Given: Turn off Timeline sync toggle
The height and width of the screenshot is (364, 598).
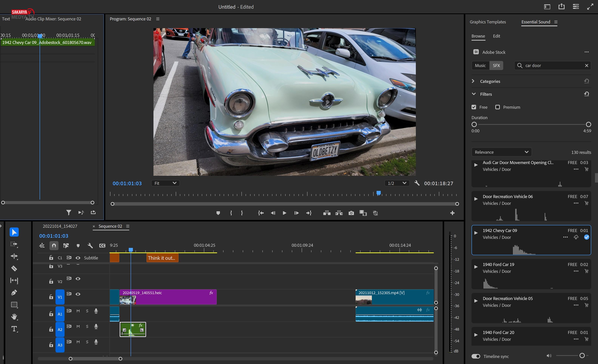Looking at the screenshot, I should click(x=476, y=356).
